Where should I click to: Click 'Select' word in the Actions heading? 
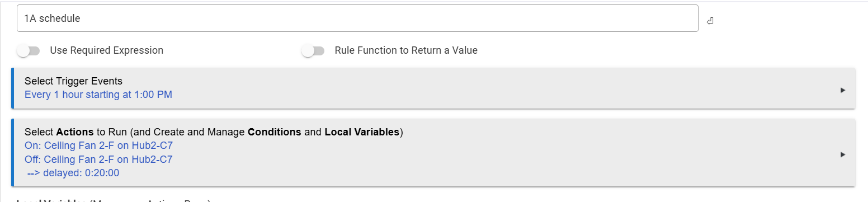[39, 132]
